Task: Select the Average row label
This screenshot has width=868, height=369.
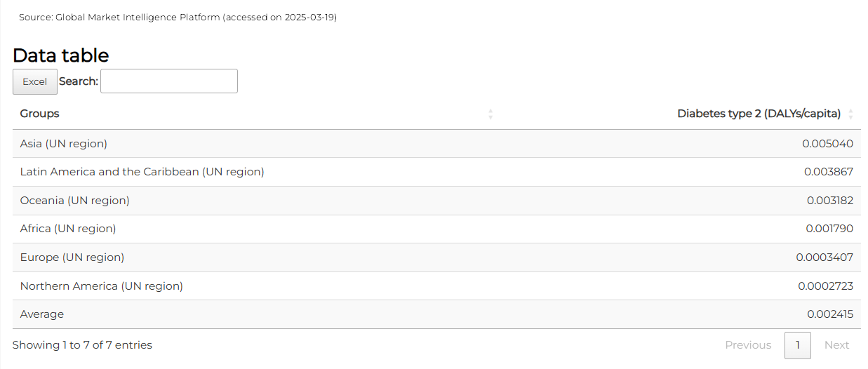Action: pos(42,314)
